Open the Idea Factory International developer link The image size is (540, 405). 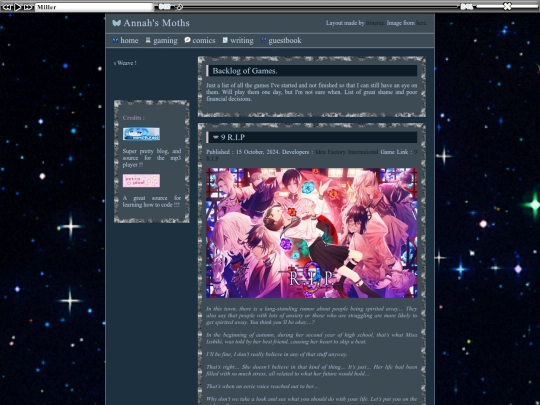tap(346, 152)
